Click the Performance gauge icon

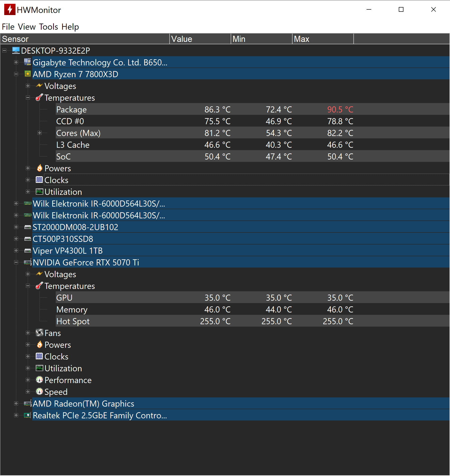[39, 380]
